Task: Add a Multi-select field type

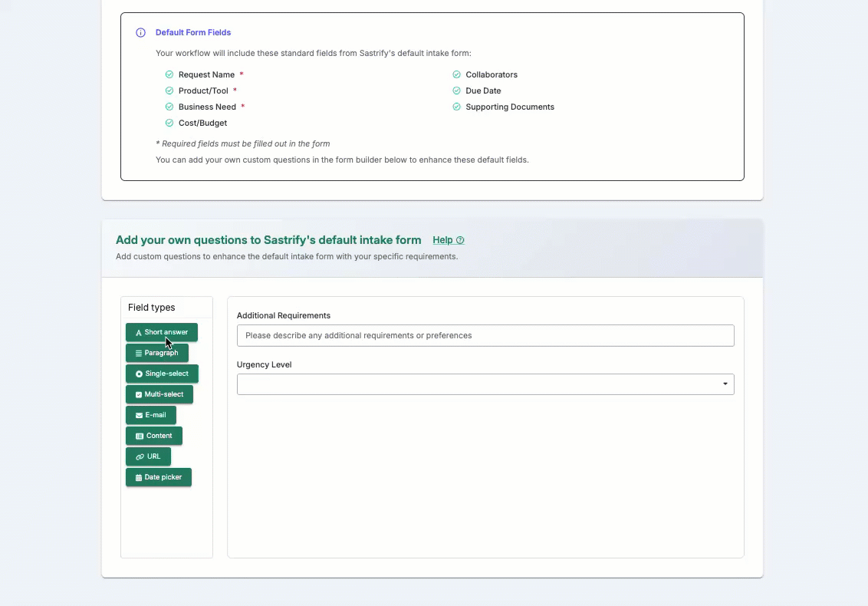Action: coord(159,394)
